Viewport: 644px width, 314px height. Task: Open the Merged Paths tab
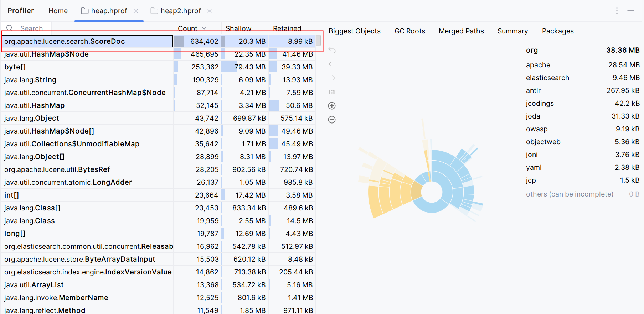(461, 31)
